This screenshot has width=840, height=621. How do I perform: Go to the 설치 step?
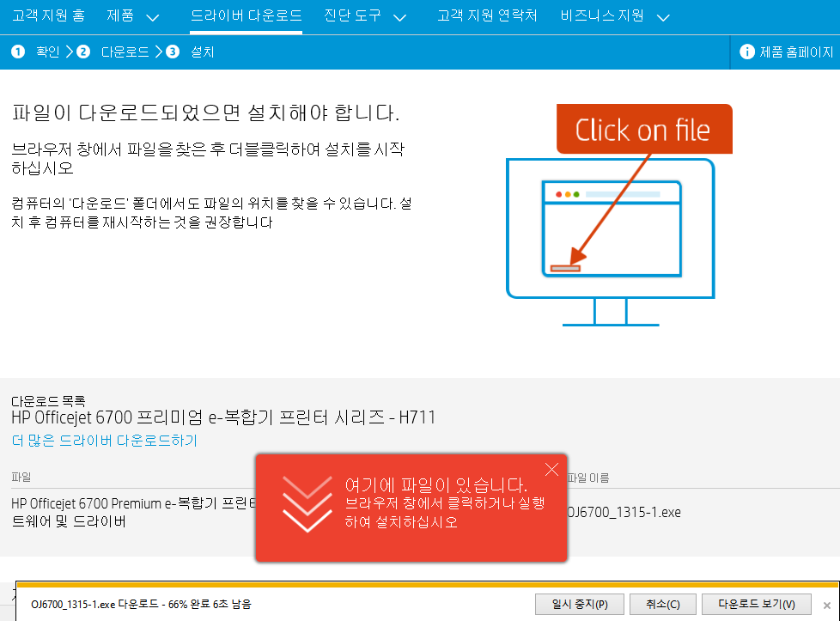coord(203,52)
